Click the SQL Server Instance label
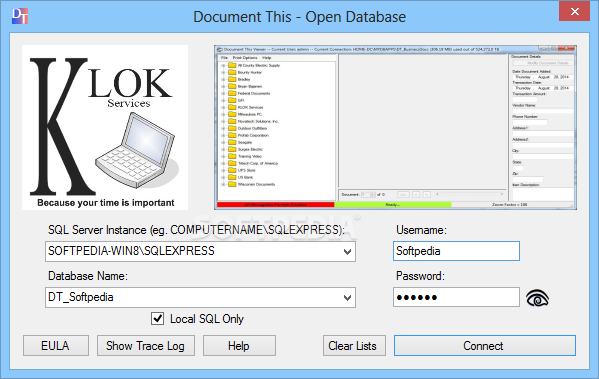 point(196,230)
